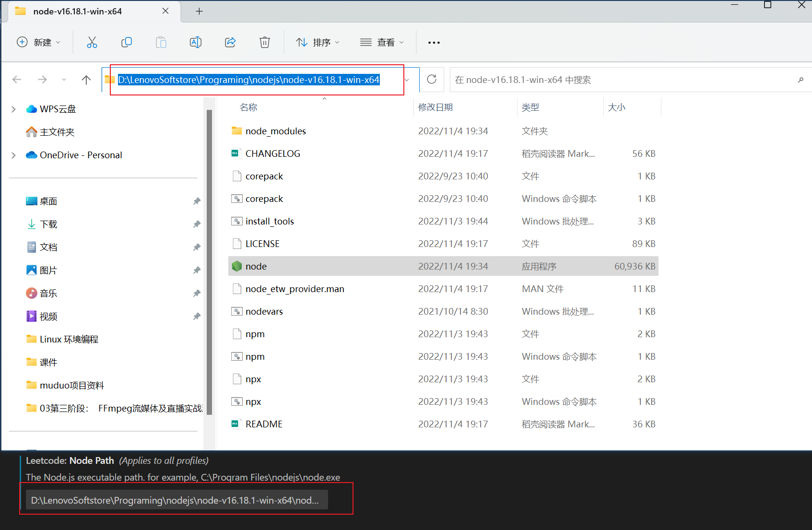812x530 pixels.
Task: Add a new Explorer tab
Action: point(199,12)
